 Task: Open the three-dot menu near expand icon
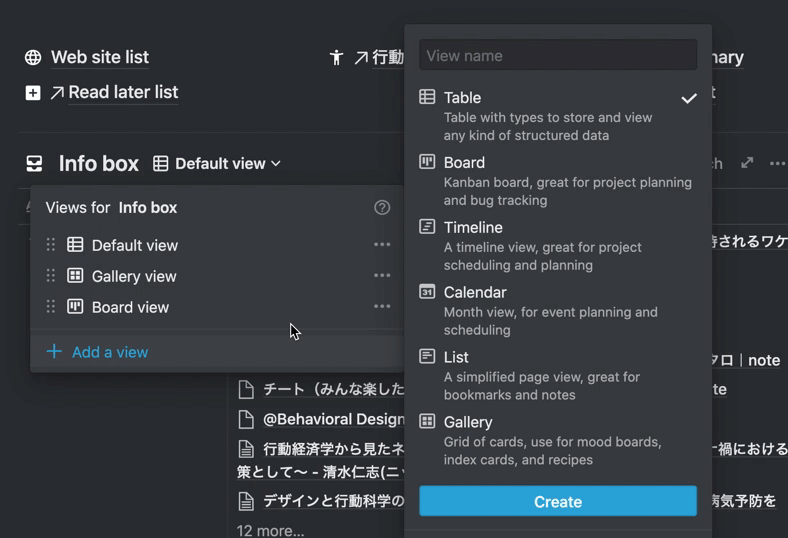pyautogui.click(x=777, y=163)
